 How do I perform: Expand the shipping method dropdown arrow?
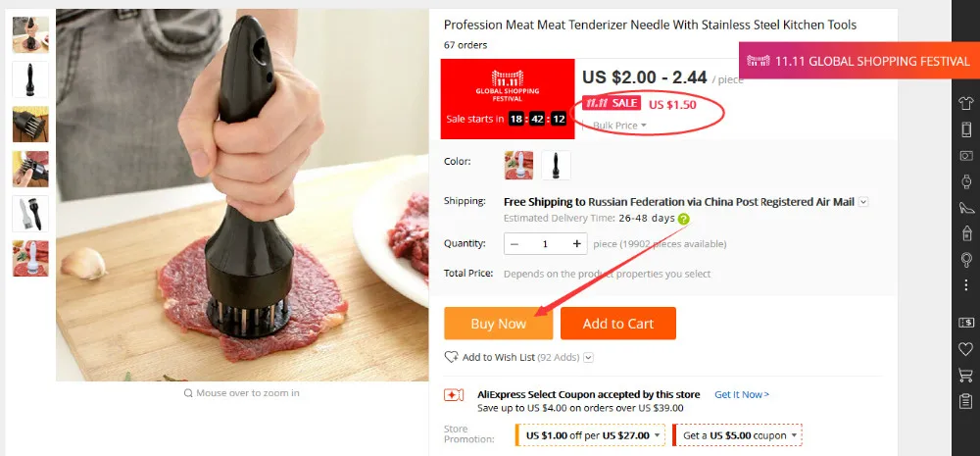(863, 202)
